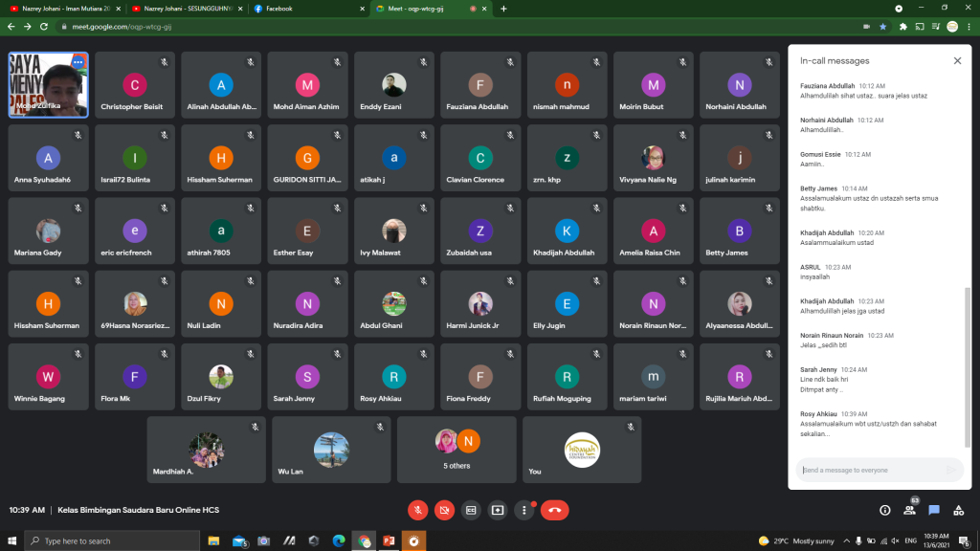Viewport: 980px width, 551px height.
Task: Turn on closed captions
Action: (471, 510)
